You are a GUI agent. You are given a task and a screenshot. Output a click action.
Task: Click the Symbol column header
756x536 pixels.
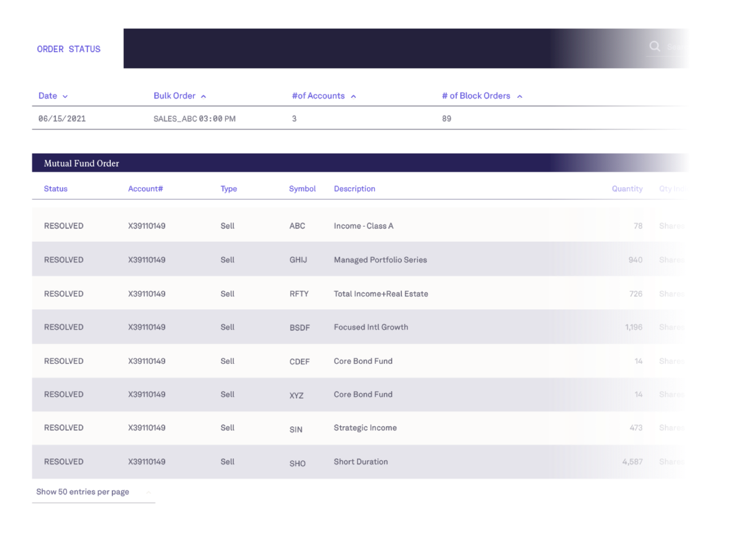tap(302, 189)
